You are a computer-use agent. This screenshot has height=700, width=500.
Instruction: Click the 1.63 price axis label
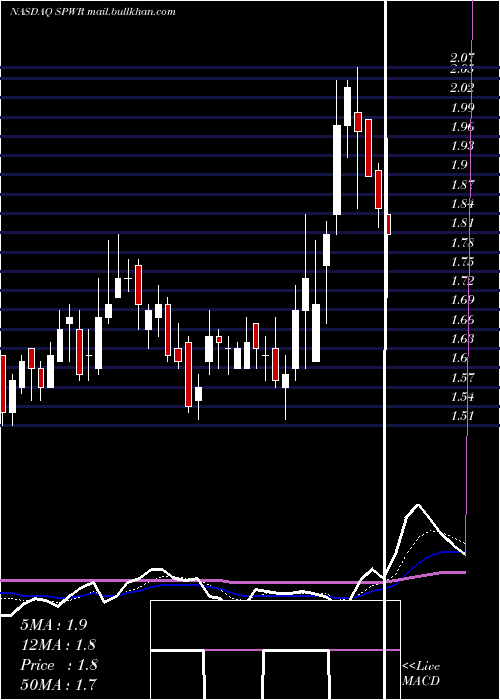click(x=462, y=339)
